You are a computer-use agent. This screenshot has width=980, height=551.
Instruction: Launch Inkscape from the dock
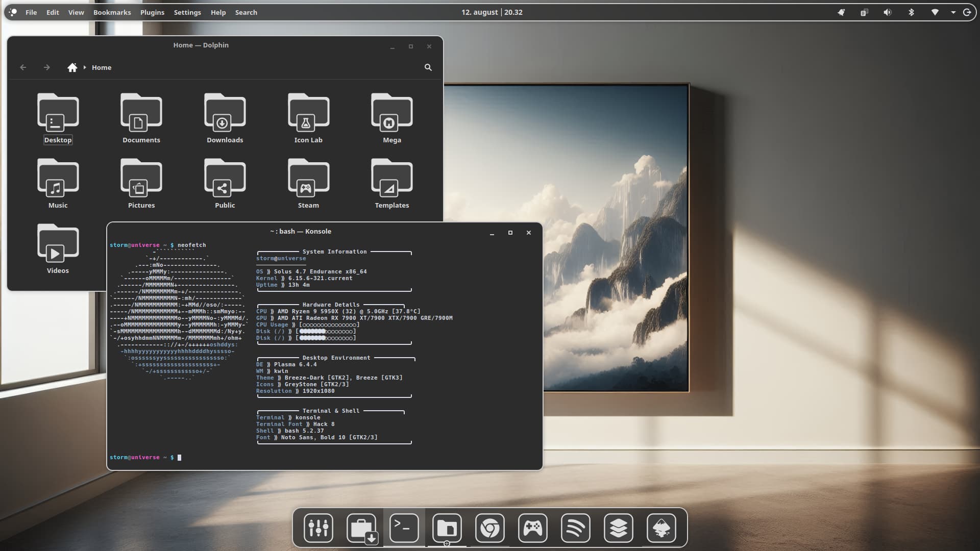point(661,528)
